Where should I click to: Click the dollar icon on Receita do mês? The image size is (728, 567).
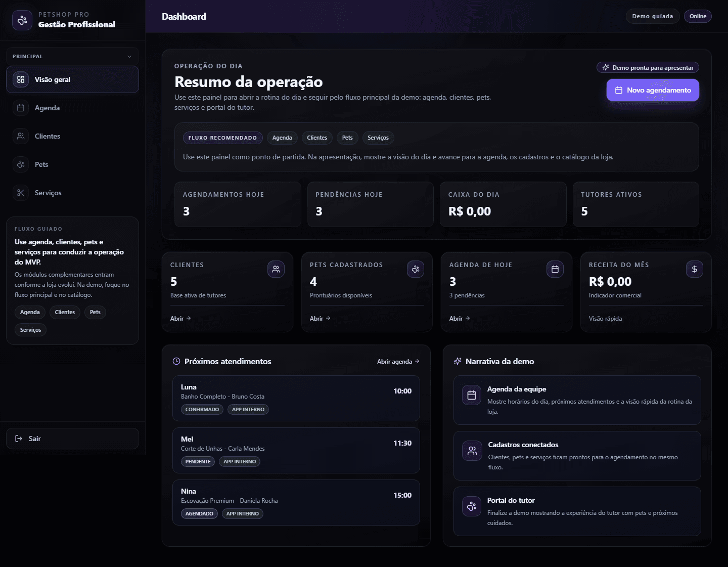[x=695, y=269]
